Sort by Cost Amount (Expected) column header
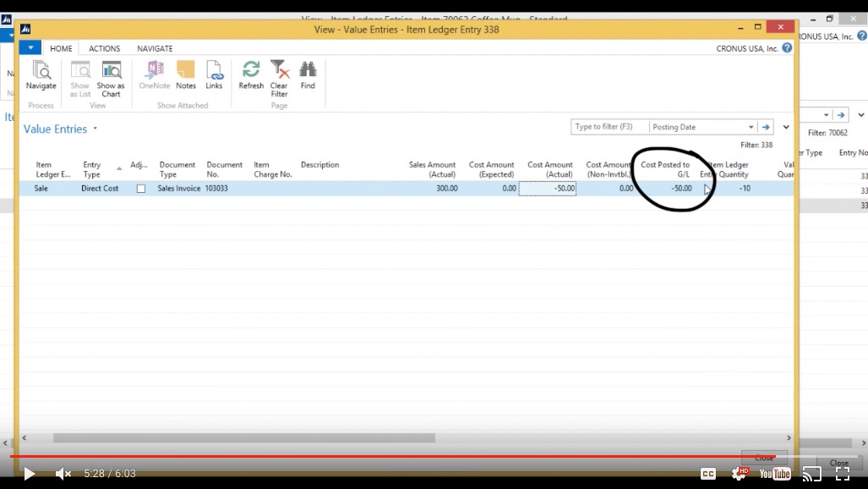868x489 pixels. click(491, 169)
